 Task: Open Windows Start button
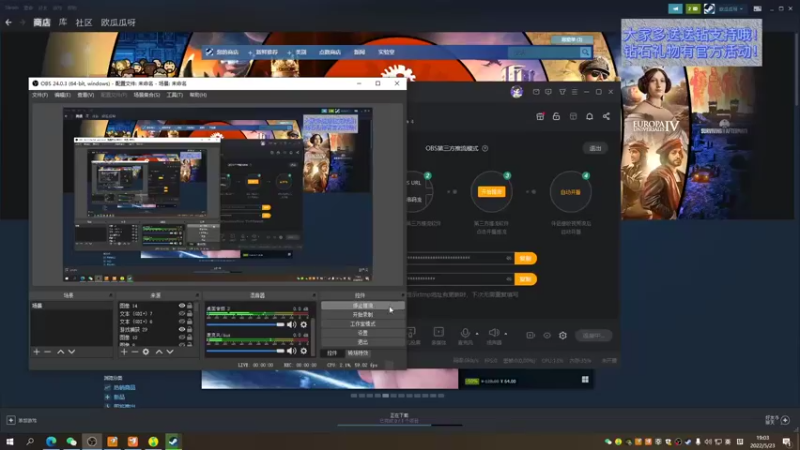click(10, 441)
